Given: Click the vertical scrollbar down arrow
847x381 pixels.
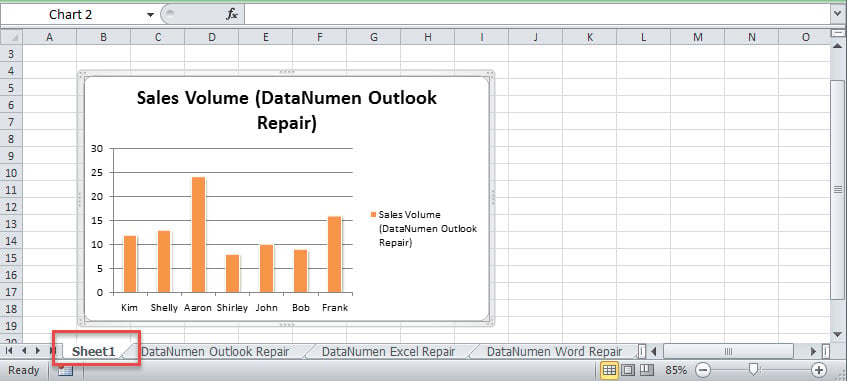Looking at the screenshot, I should point(837,334).
